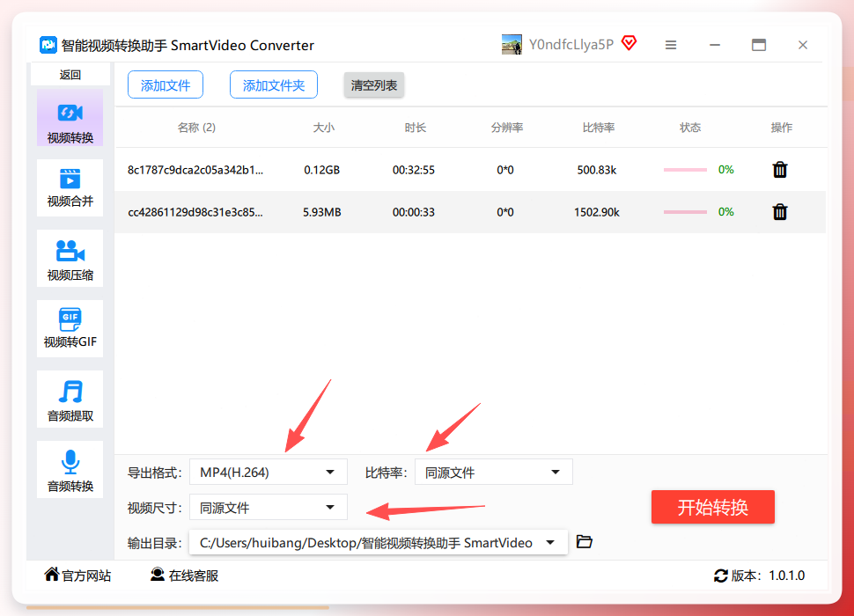Click the 0*0 resolution of 8c1787c9 row

pos(505,170)
